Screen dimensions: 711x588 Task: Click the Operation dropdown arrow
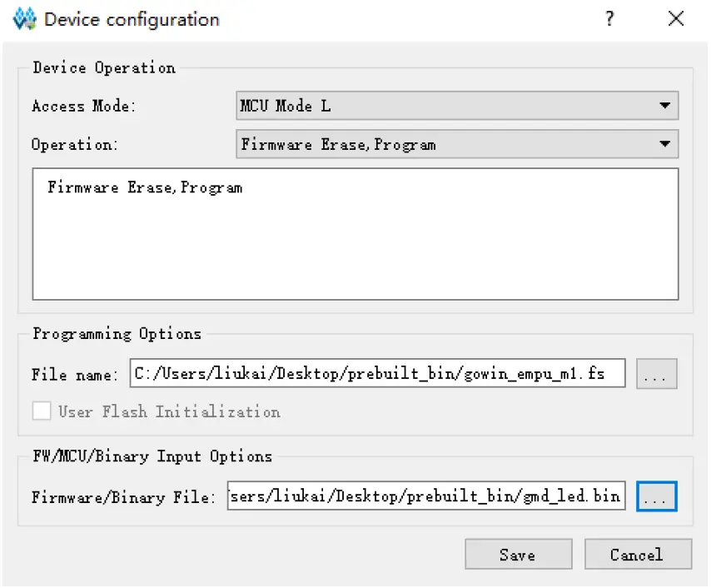(x=664, y=143)
